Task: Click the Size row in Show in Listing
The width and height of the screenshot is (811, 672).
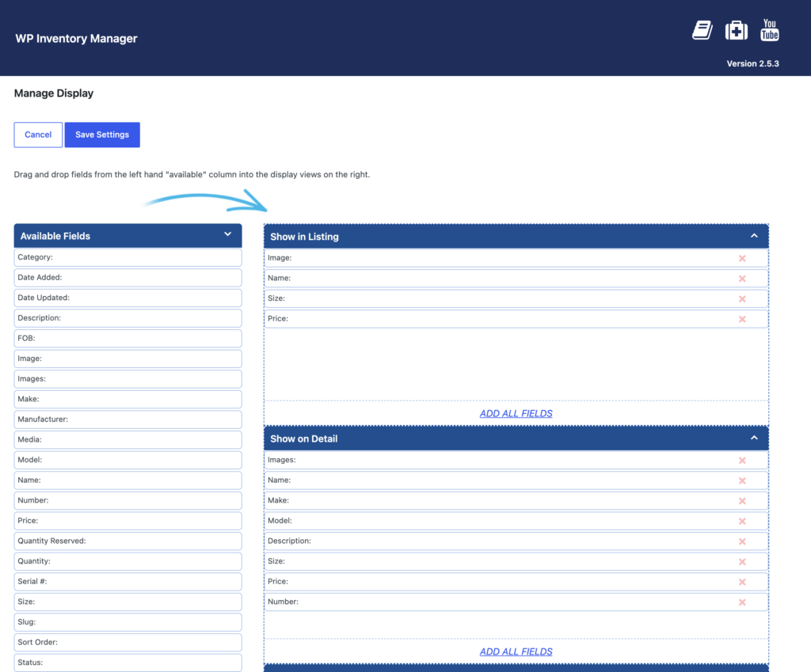Action: coord(516,298)
